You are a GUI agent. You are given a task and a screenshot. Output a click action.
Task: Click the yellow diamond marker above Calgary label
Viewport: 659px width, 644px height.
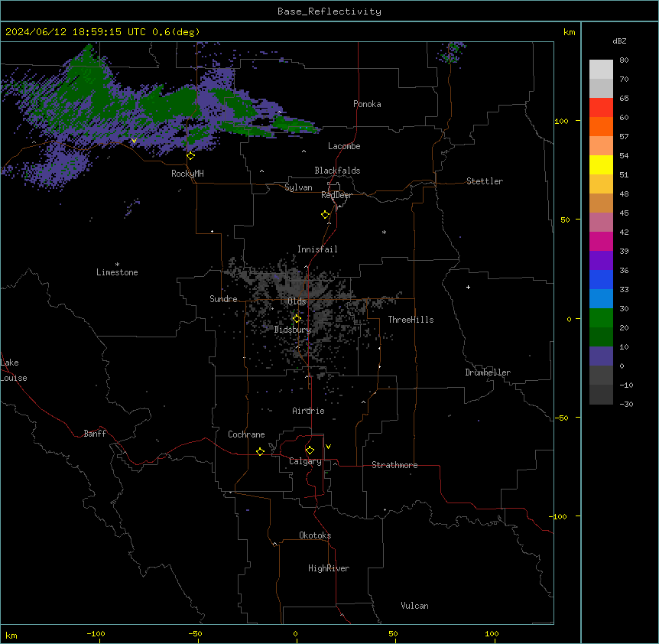[310, 450]
